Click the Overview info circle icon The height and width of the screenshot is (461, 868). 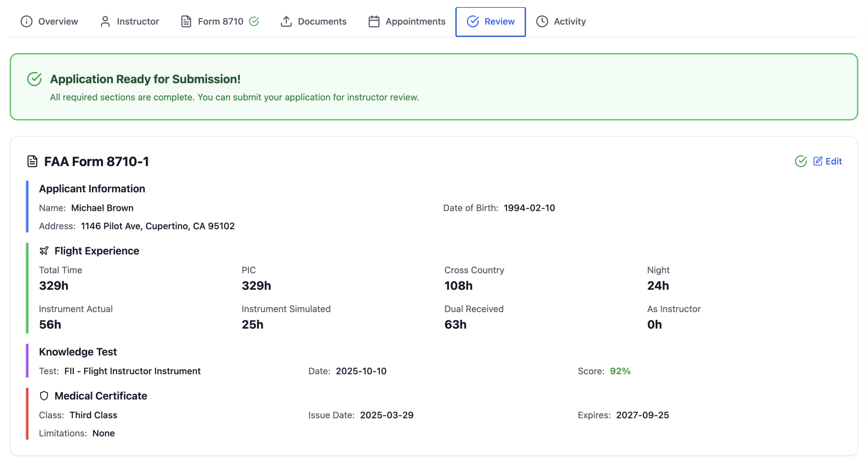tap(26, 21)
